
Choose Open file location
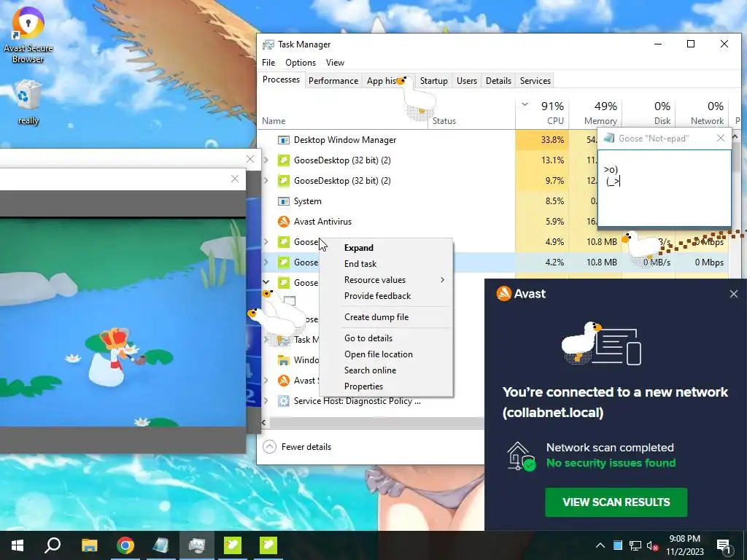386,354
